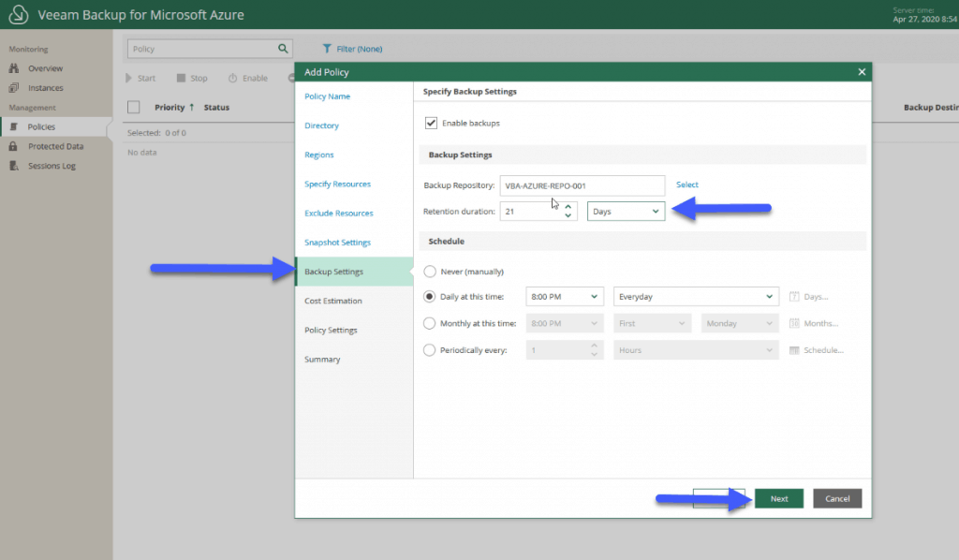Click the Next button

click(778, 498)
